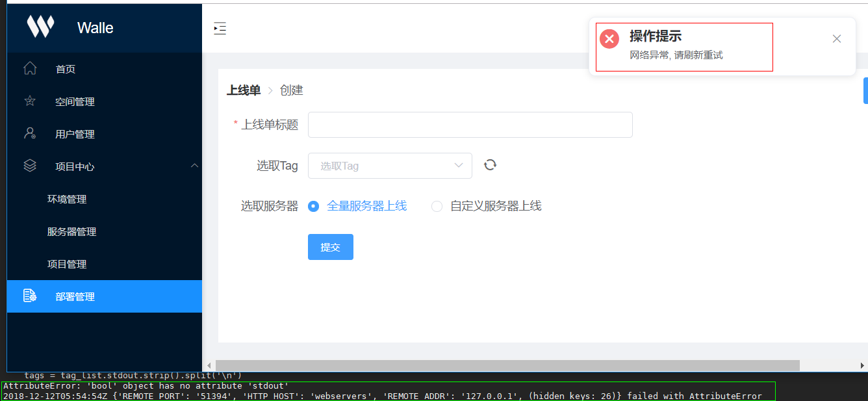The width and height of the screenshot is (868, 401).
Task: Click the user icon beside 用户管理
Action: click(x=30, y=133)
